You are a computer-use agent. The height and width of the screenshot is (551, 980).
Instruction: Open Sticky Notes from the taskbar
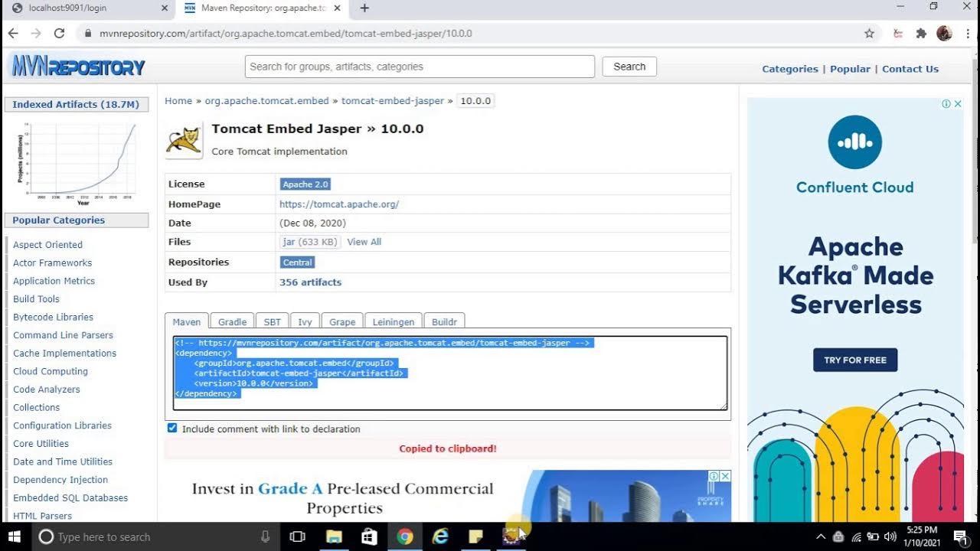click(x=475, y=536)
